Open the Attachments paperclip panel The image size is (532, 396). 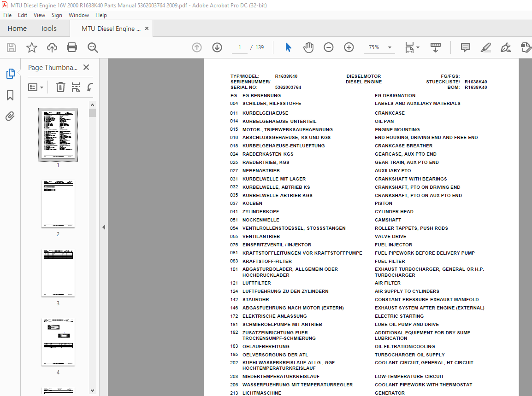[x=10, y=116]
